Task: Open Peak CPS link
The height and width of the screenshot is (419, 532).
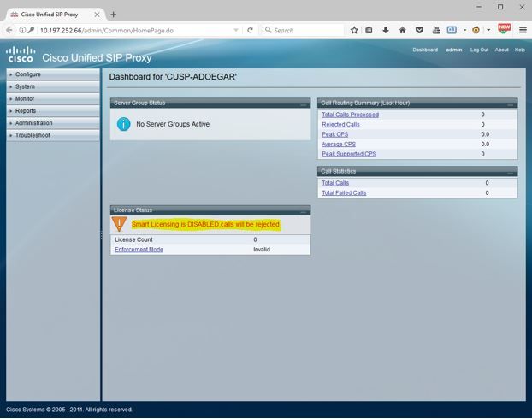Action: (335, 134)
